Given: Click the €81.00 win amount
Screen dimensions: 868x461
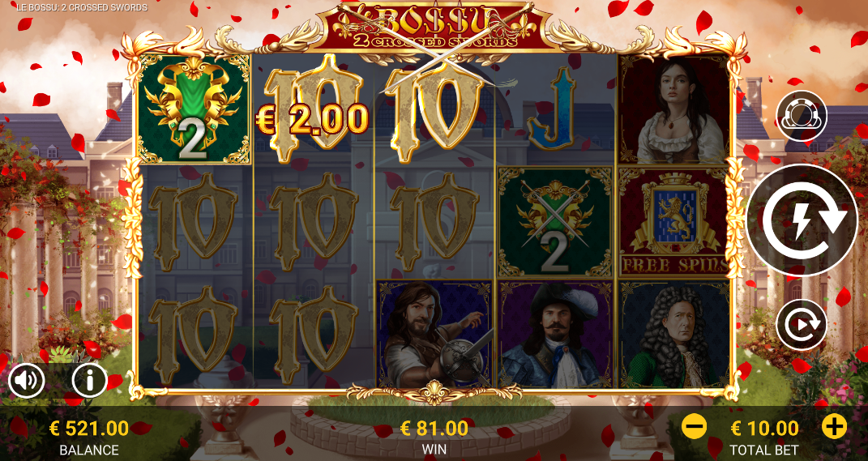Looking at the screenshot, I should click(x=434, y=428).
